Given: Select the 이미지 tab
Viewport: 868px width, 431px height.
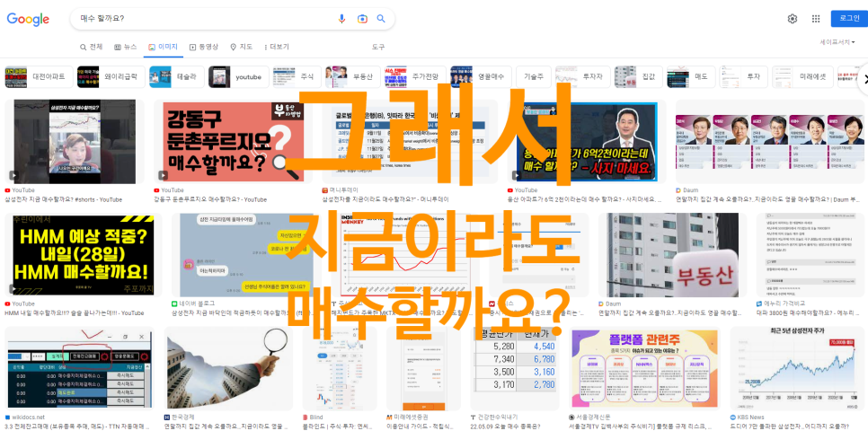Looking at the screenshot, I should 163,47.
